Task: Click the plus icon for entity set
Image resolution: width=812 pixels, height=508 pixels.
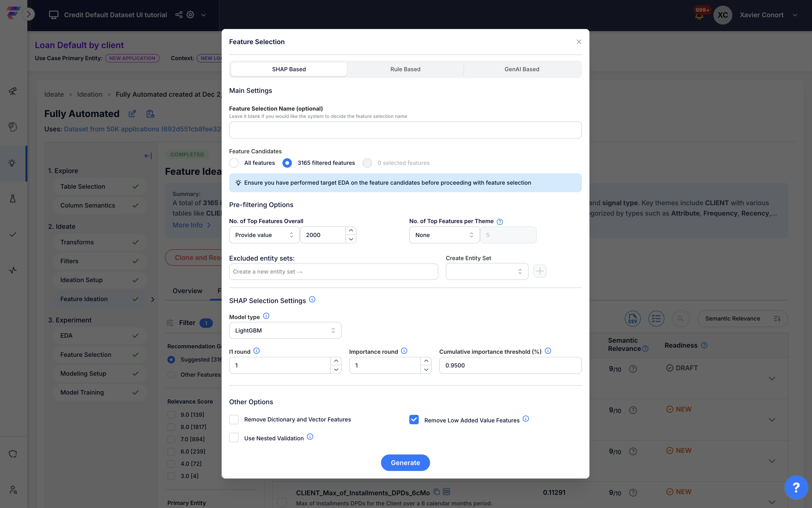Action: coord(540,271)
